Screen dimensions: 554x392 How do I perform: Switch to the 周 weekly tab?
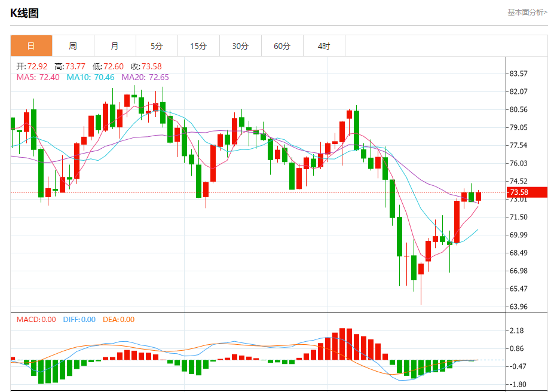(x=73, y=46)
